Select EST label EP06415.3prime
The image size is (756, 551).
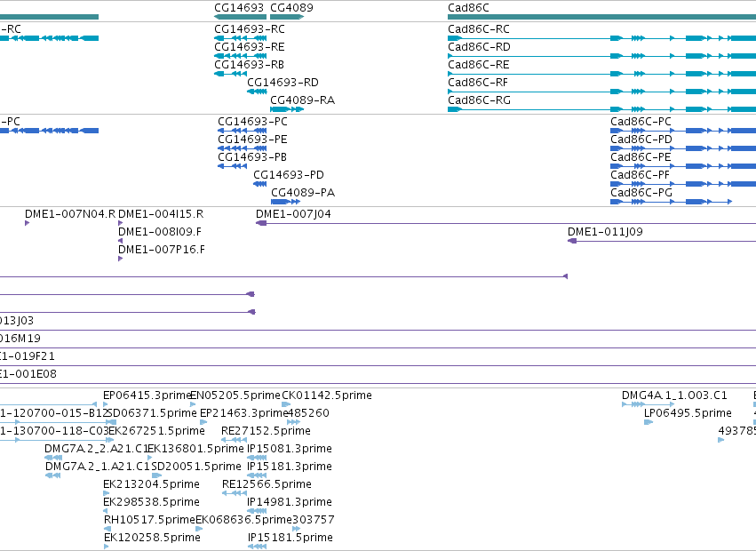147,395
